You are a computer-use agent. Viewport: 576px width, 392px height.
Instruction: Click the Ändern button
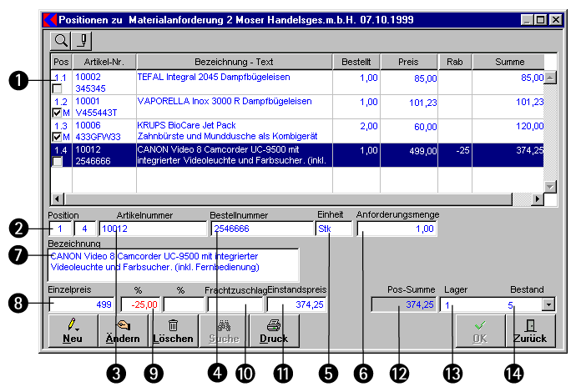click(123, 331)
